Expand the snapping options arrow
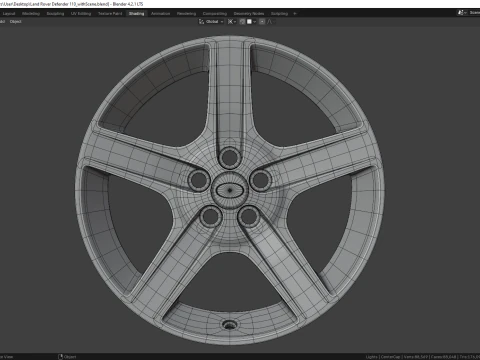This screenshot has width=480, height=360. point(255,22)
